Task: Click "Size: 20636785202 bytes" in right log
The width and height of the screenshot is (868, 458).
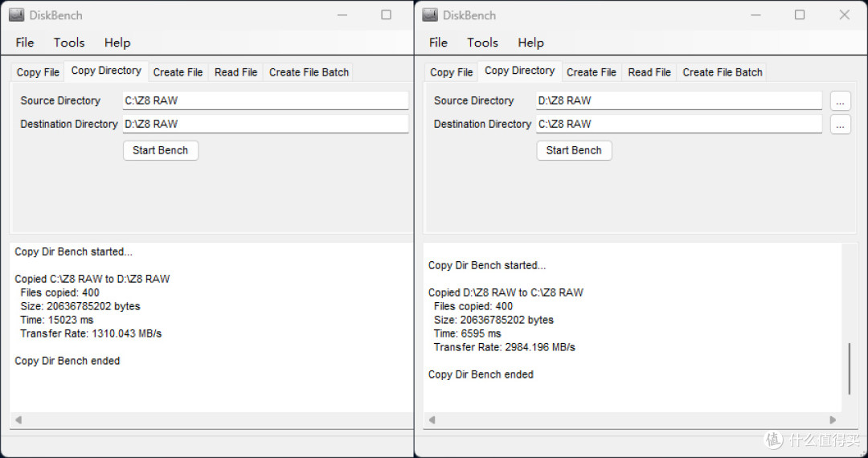Action: tap(493, 320)
